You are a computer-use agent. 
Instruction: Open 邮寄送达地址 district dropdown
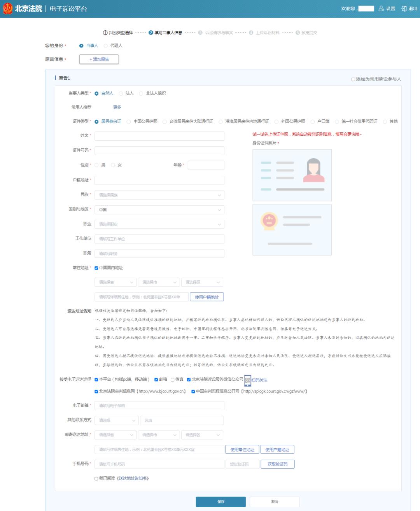point(202,435)
